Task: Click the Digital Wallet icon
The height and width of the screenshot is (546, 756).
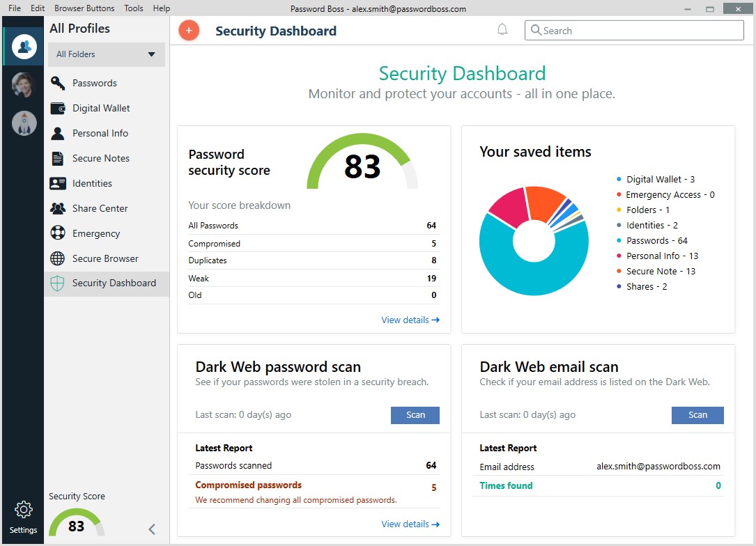Action: (x=58, y=108)
